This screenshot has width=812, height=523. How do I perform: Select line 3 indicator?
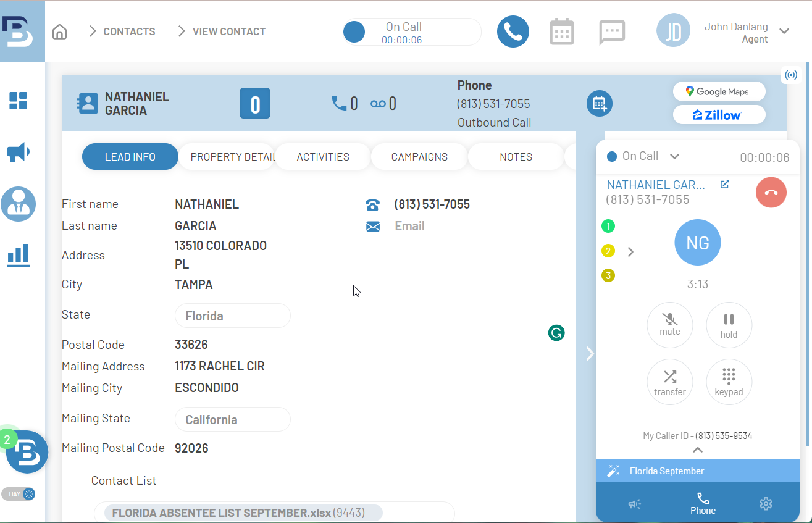(x=608, y=275)
